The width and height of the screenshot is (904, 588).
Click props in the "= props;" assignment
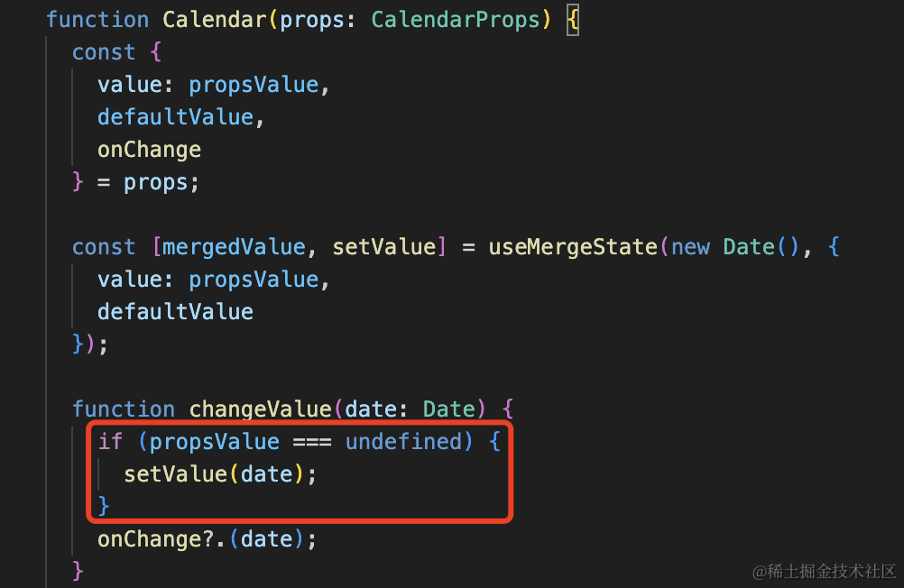(156, 181)
